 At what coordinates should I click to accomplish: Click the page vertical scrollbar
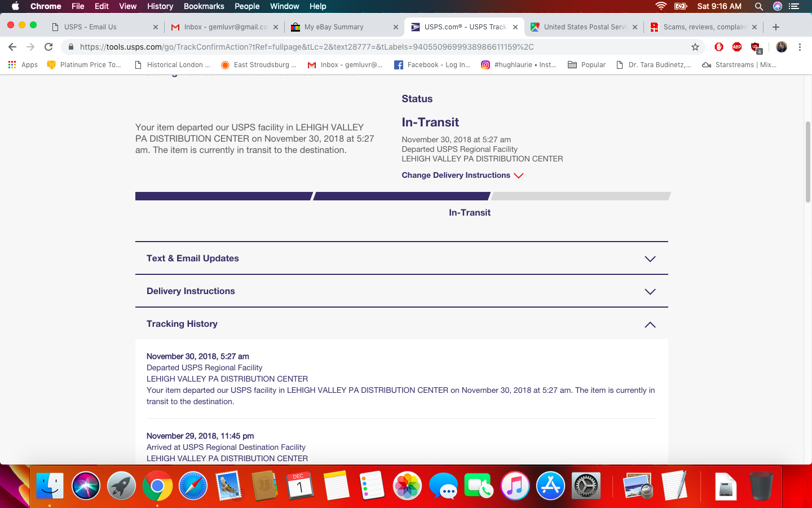click(807, 161)
